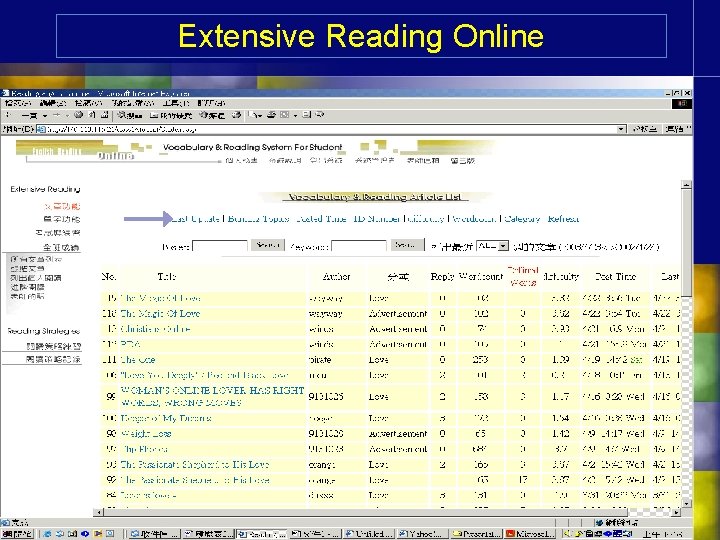Screen dimensions: 720x540
Task: Click the IE Stop loading icon
Action: 79,115
